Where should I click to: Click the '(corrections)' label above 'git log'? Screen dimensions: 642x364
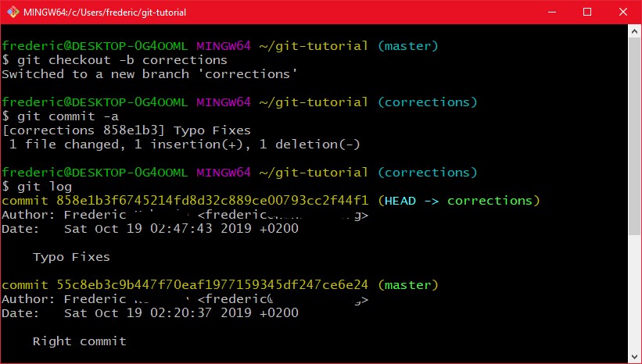428,173
